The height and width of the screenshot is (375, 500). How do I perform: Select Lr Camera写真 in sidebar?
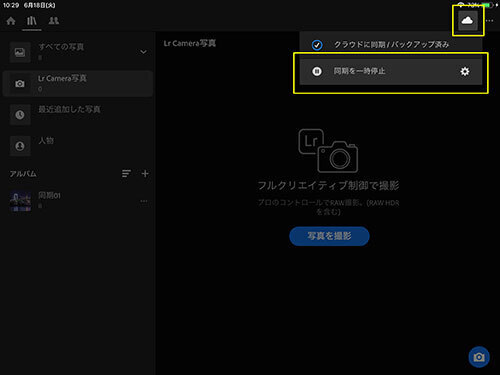tap(77, 83)
